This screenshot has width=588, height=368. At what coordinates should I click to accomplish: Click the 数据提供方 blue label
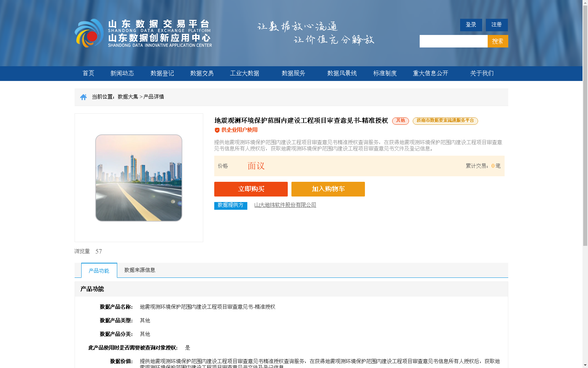click(x=230, y=206)
